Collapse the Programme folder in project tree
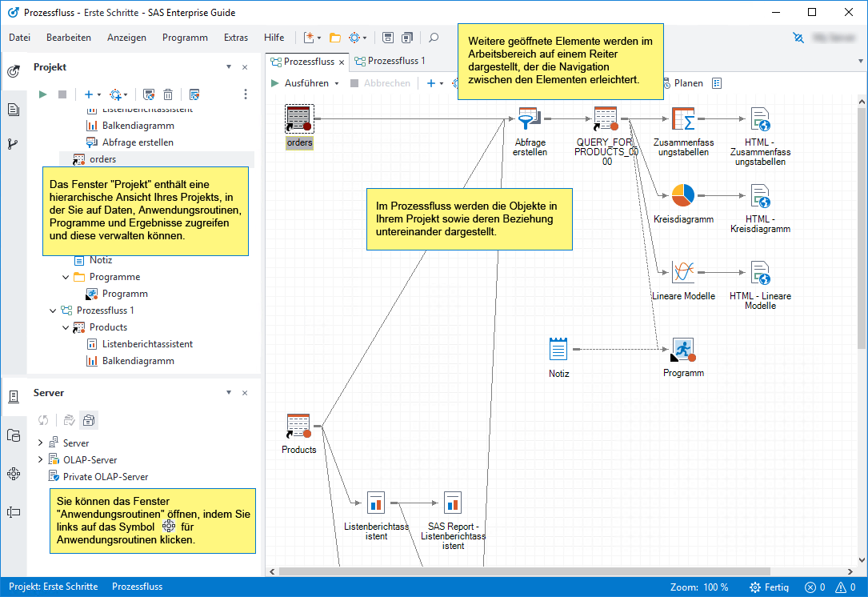 click(x=66, y=277)
